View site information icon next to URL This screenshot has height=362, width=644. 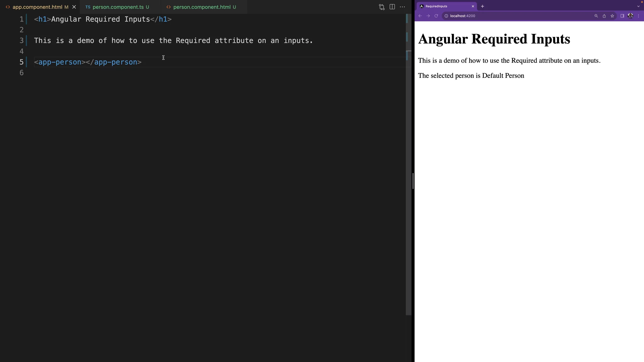446,16
